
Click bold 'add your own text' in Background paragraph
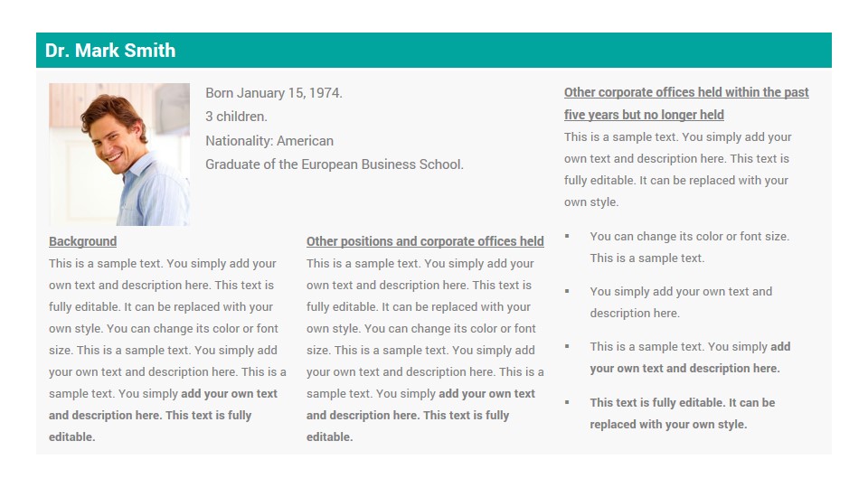click(229, 394)
